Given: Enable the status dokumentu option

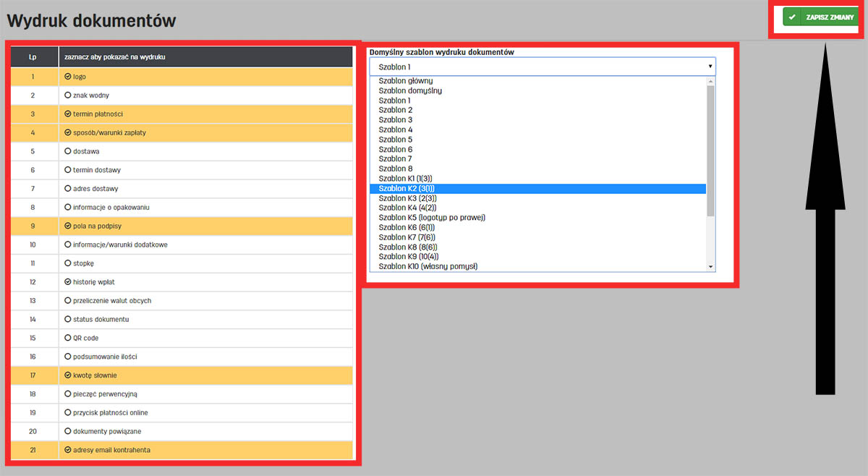Looking at the screenshot, I should pos(68,319).
